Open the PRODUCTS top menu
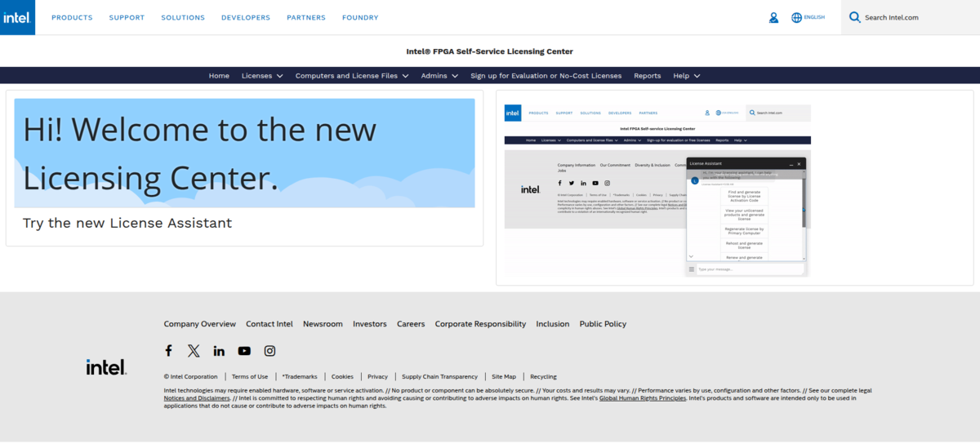This screenshot has width=980, height=444. tap(72, 17)
